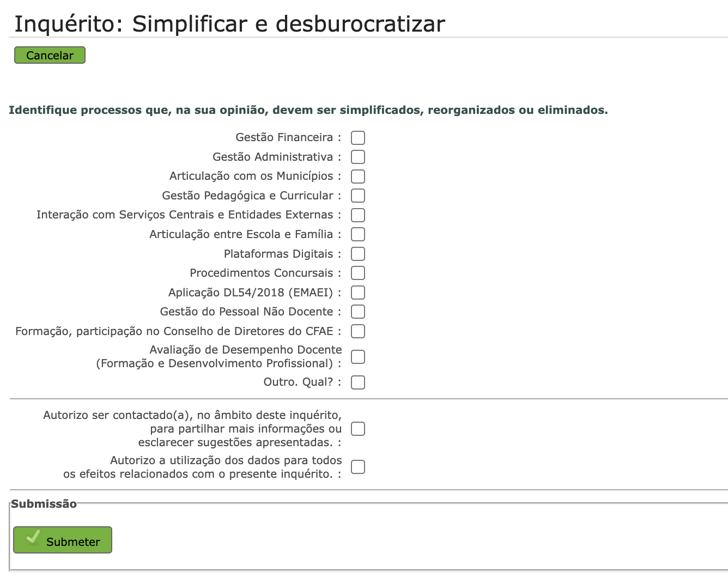Screen dimensions: 728x584
Task: Click the green checkmark icon on Submeter
Action: (x=33, y=537)
